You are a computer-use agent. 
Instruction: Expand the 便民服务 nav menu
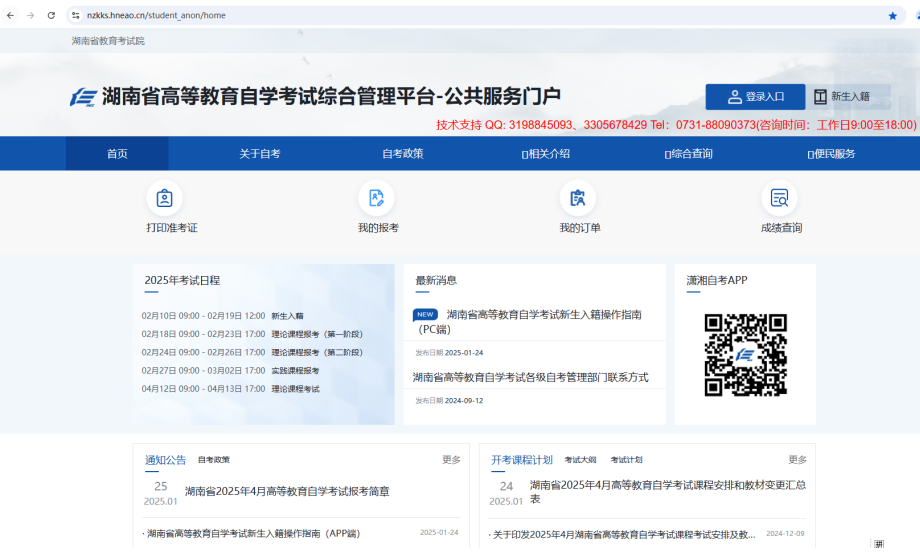pos(831,154)
